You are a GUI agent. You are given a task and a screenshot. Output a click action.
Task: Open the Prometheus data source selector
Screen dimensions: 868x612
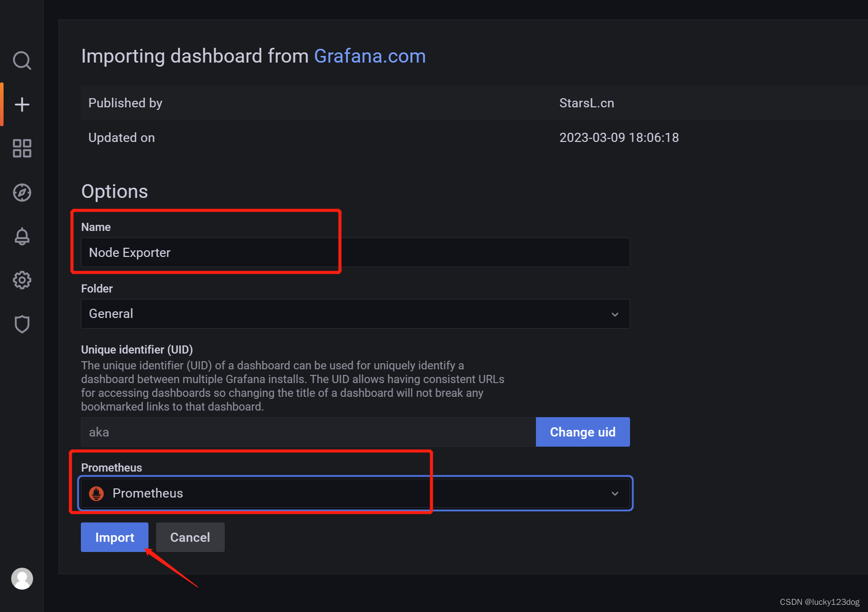pos(355,493)
